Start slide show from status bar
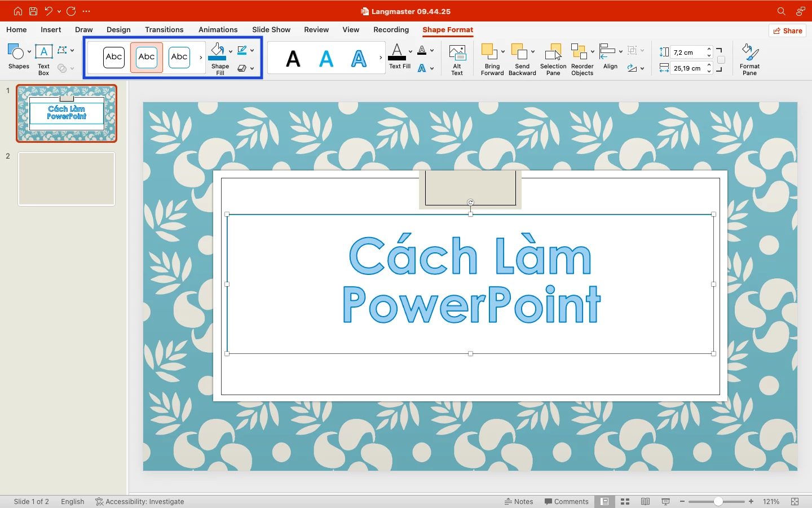812x508 pixels. pos(665,501)
